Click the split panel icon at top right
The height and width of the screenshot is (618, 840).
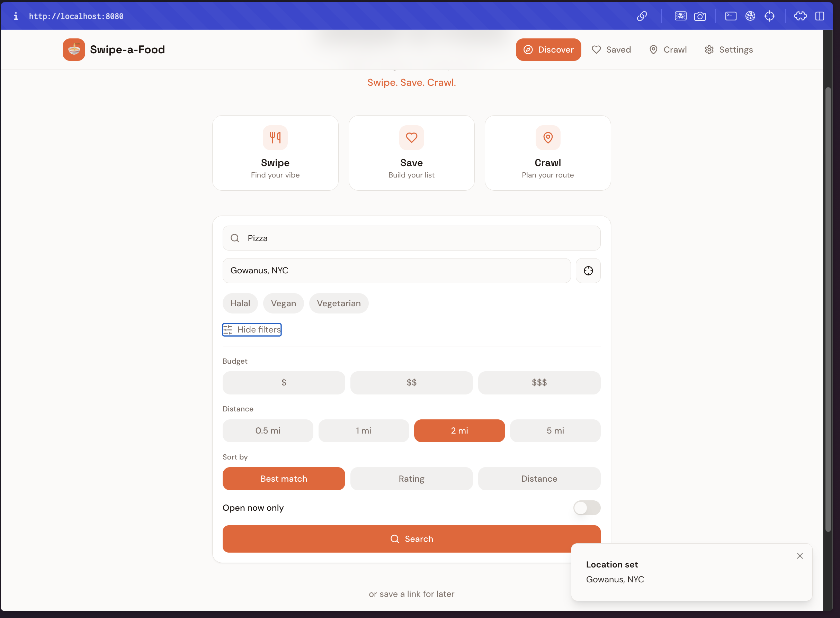(820, 16)
